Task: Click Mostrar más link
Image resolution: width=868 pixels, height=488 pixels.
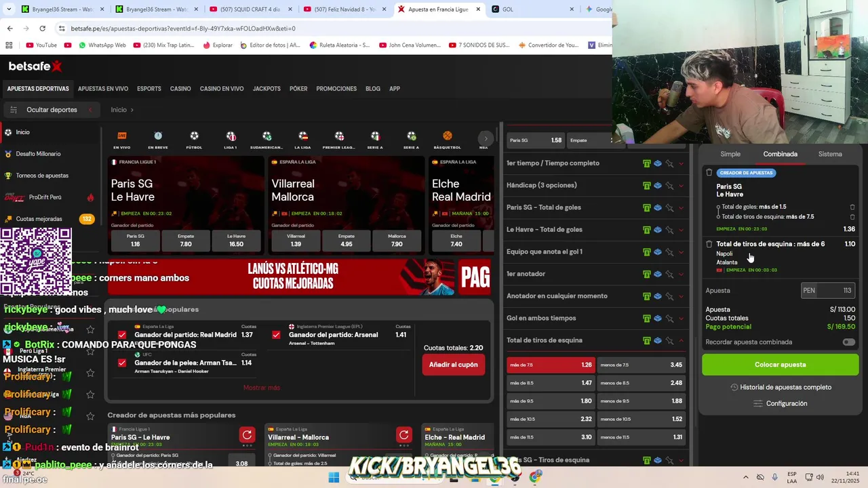Action: tap(262, 388)
